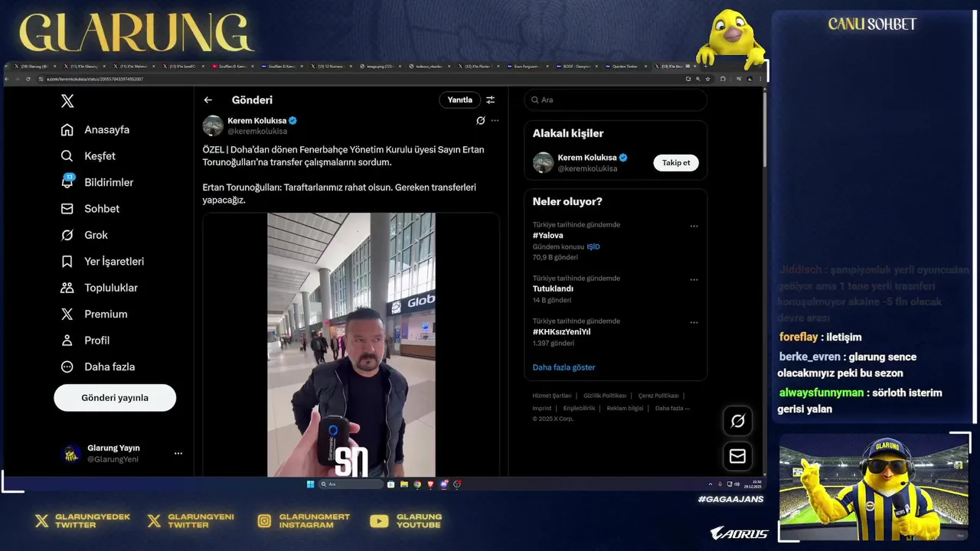Open File Explorer folder in taskbar
Viewport: 980px width, 551px height.
(x=404, y=484)
